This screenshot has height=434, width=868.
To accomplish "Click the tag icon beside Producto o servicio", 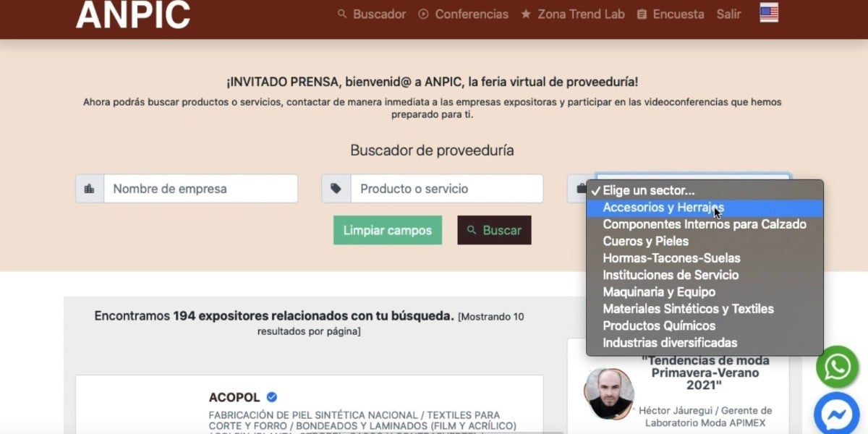I will pos(334,188).
